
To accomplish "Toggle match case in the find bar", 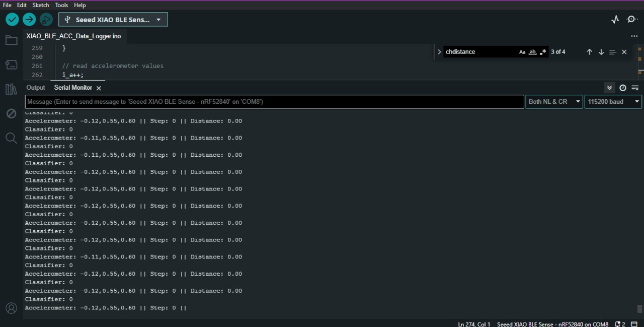I will (522, 51).
